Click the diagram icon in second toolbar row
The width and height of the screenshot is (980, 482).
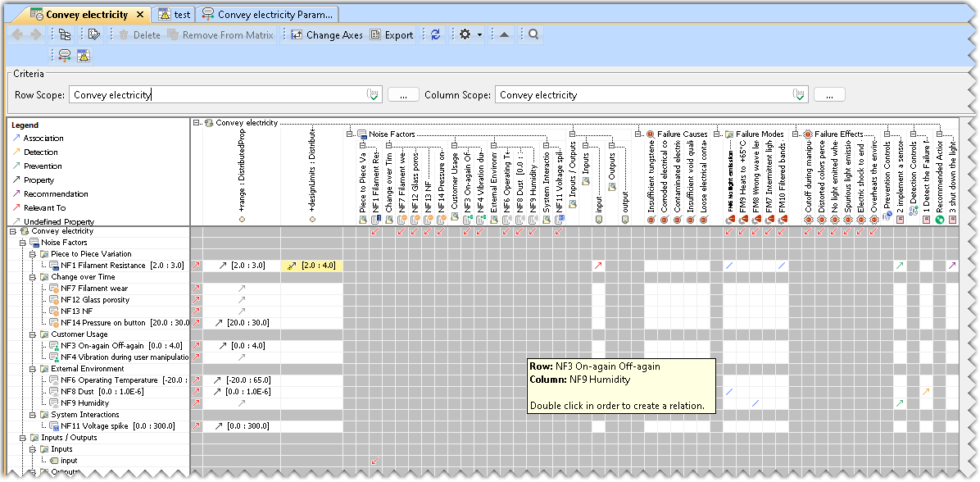point(64,56)
